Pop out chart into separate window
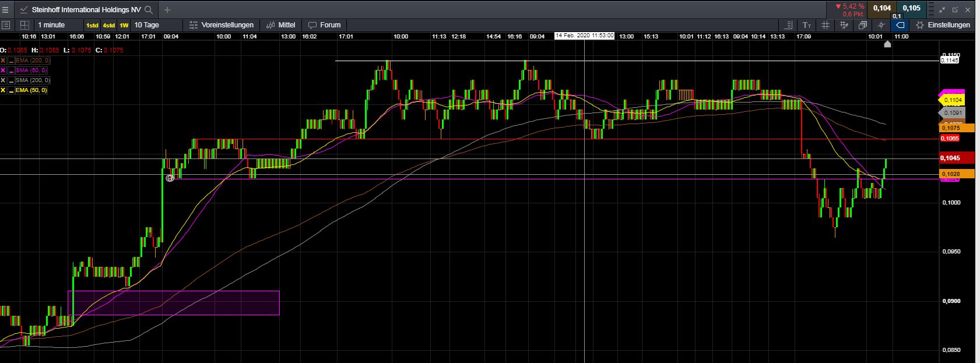980x363 pixels. click(x=956, y=10)
